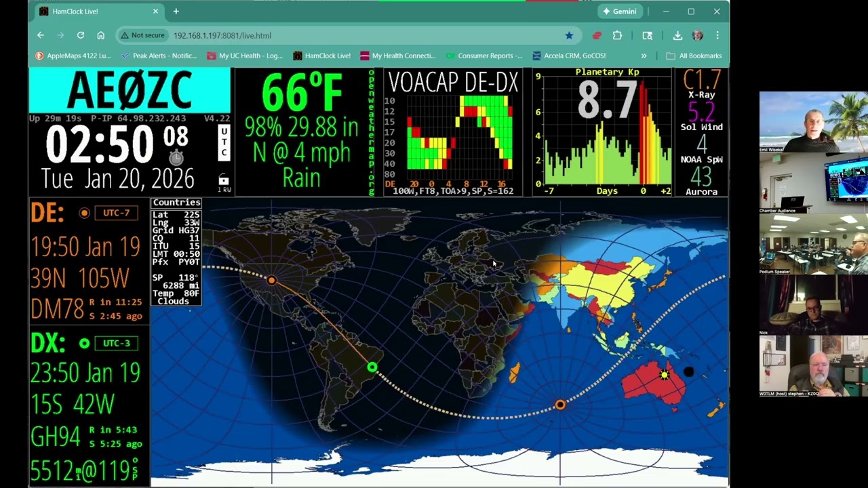868x488 pixels.
Task: Go to browser home page
Action: pyautogui.click(x=100, y=35)
